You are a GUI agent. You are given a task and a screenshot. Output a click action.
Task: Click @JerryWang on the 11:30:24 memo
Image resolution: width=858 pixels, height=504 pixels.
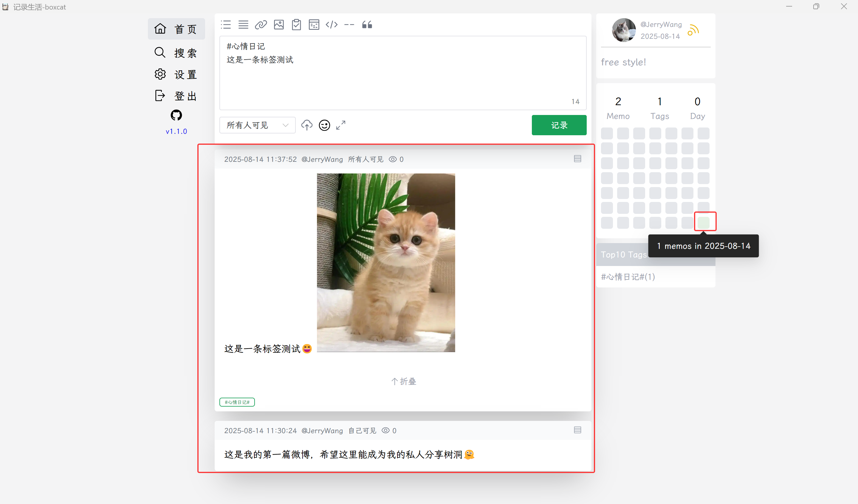pos(322,430)
